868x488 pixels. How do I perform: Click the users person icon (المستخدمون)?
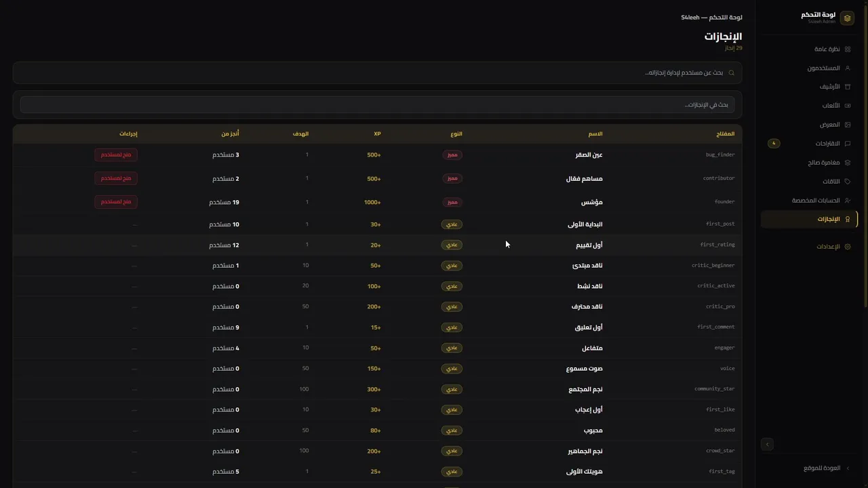848,68
